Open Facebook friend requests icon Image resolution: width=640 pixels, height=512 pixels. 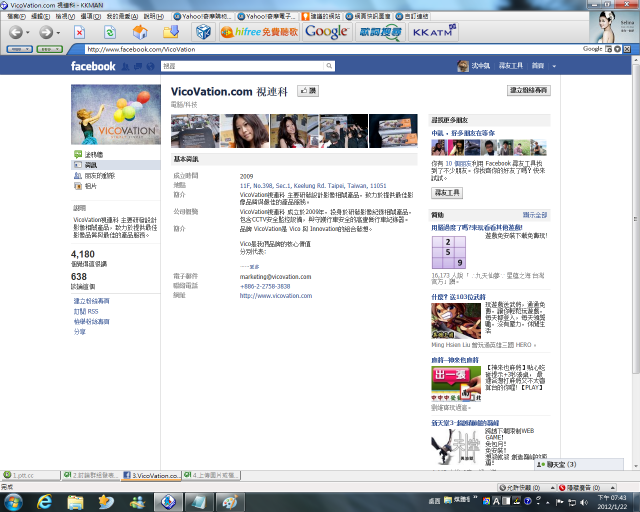click(x=125, y=67)
